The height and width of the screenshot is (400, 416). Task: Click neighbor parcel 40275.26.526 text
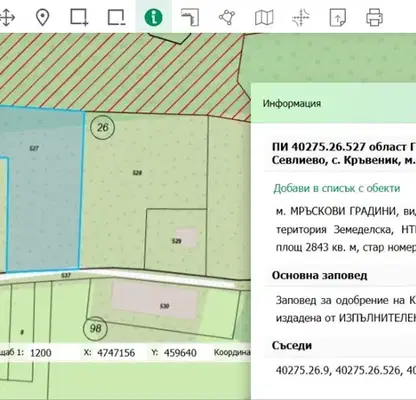click(x=368, y=370)
